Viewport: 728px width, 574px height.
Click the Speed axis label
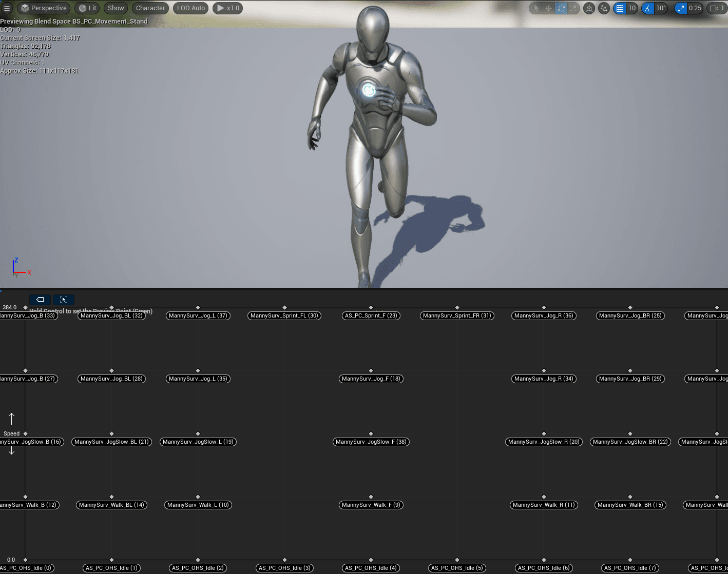click(x=11, y=433)
